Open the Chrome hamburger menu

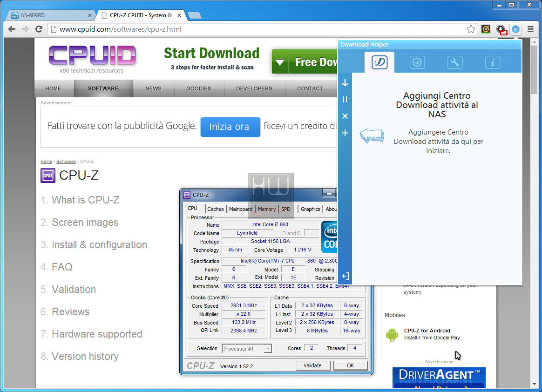[531, 29]
